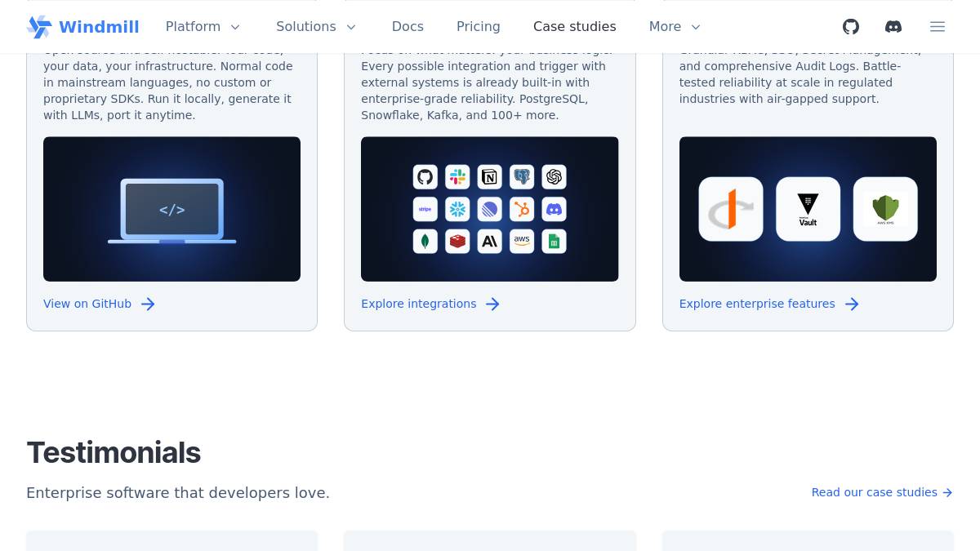Viewport: 980px width, 551px height.
Task: Click Discord tile in integrations grid
Action: (x=554, y=209)
